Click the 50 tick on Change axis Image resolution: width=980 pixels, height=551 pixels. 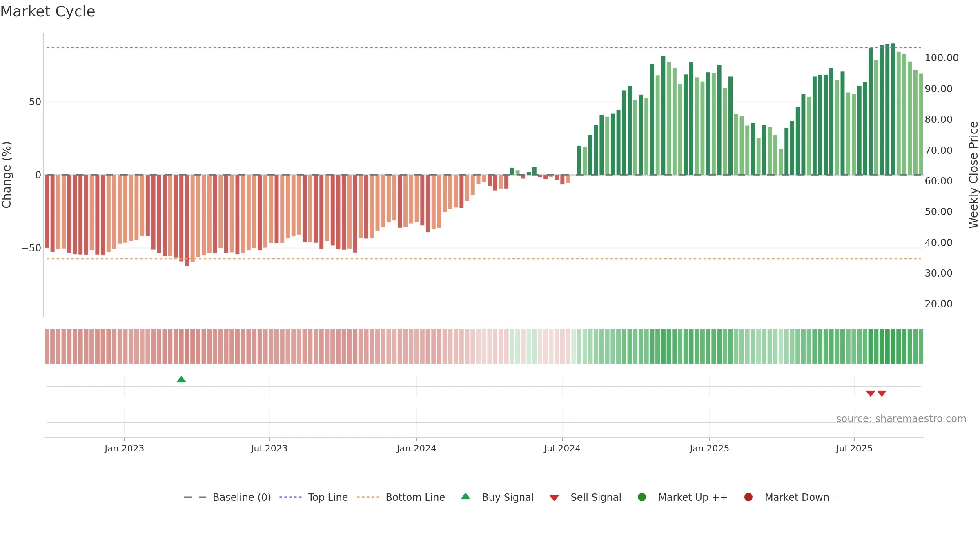35,102
